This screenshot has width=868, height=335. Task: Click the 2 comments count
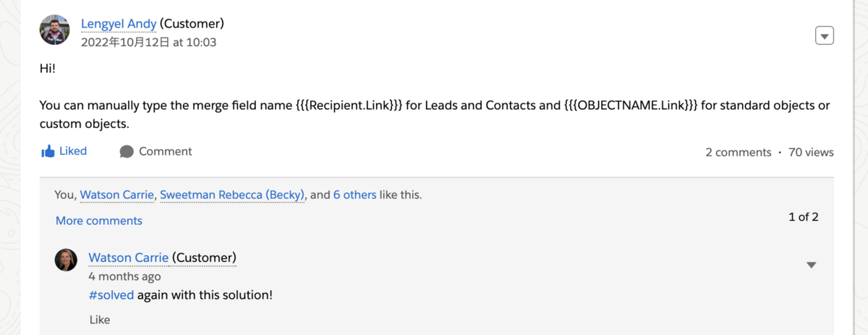[738, 152]
